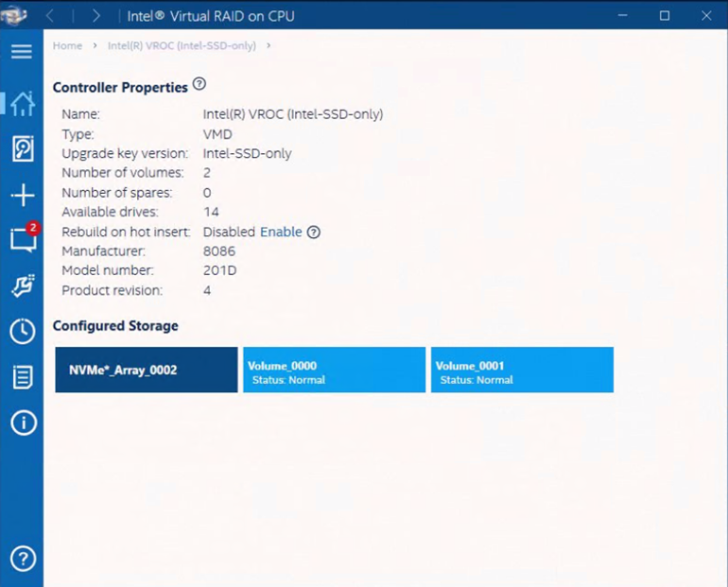Open the information (i) sidebar icon
Viewport: 728px width, 587px height.
(x=22, y=423)
